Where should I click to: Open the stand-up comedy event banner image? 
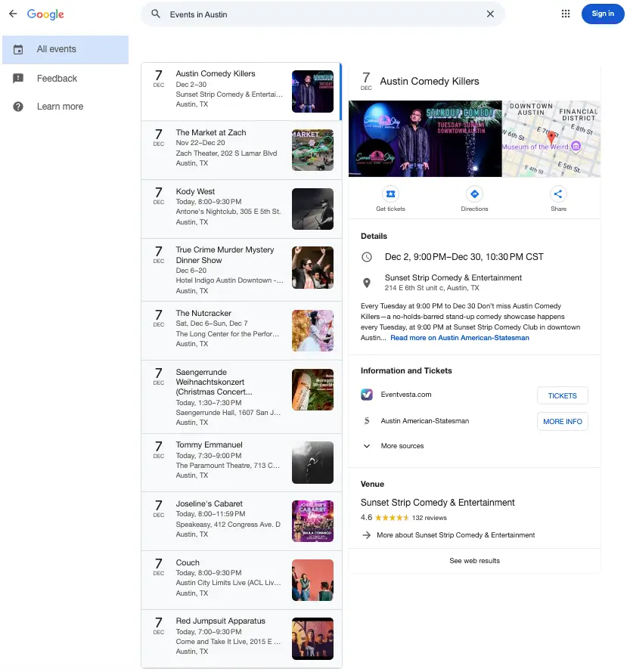point(425,139)
